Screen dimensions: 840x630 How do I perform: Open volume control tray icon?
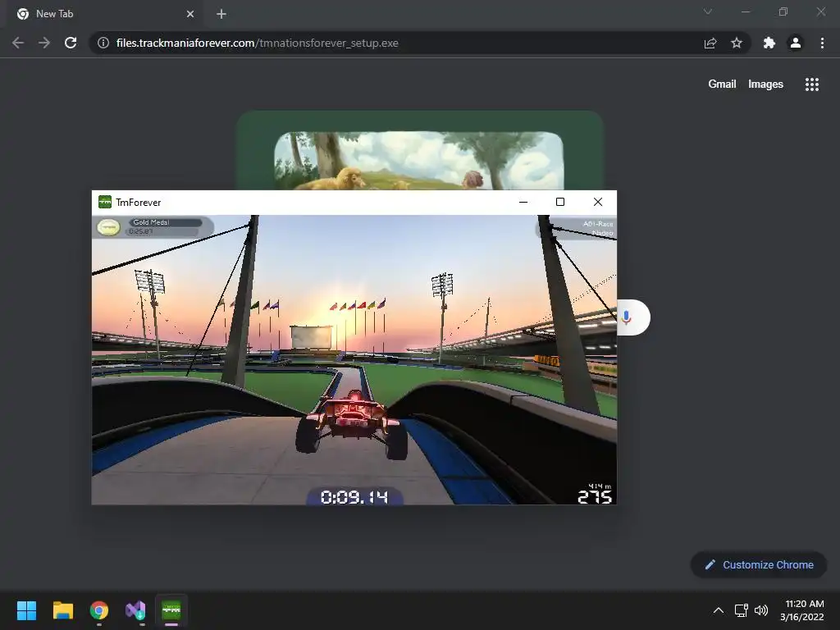pyautogui.click(x=761, y=610)
